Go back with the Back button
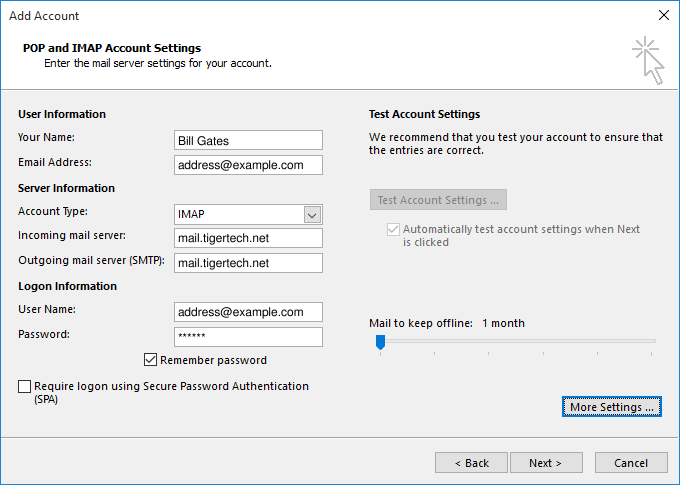This screenshot has width=680, height=485. click(471, 463)
